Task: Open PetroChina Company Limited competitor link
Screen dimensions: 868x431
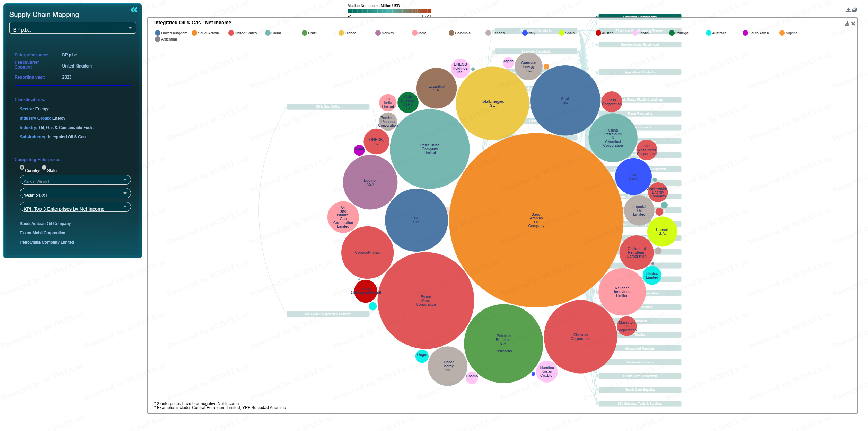Action: coord(47,242)
